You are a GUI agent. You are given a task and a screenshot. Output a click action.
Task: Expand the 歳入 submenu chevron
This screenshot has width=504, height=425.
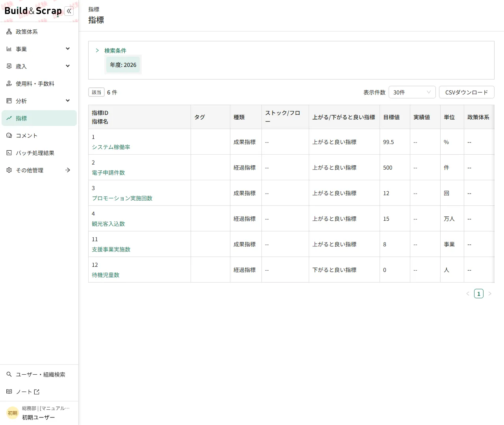tap(68, 66)
